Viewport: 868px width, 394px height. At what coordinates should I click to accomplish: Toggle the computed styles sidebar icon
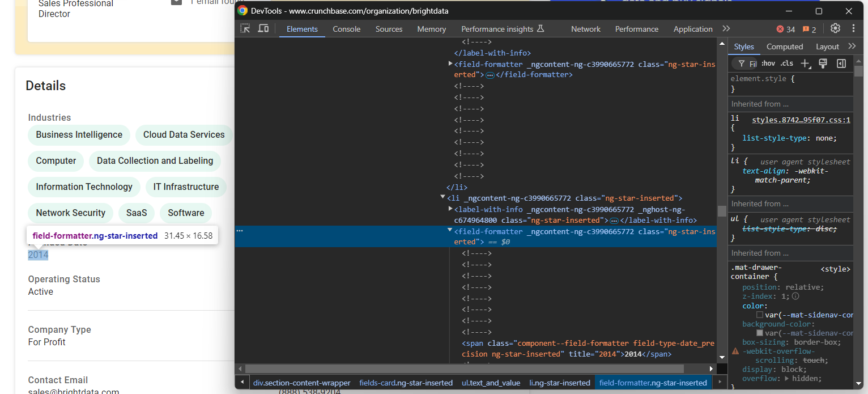[x=841, y=63]
